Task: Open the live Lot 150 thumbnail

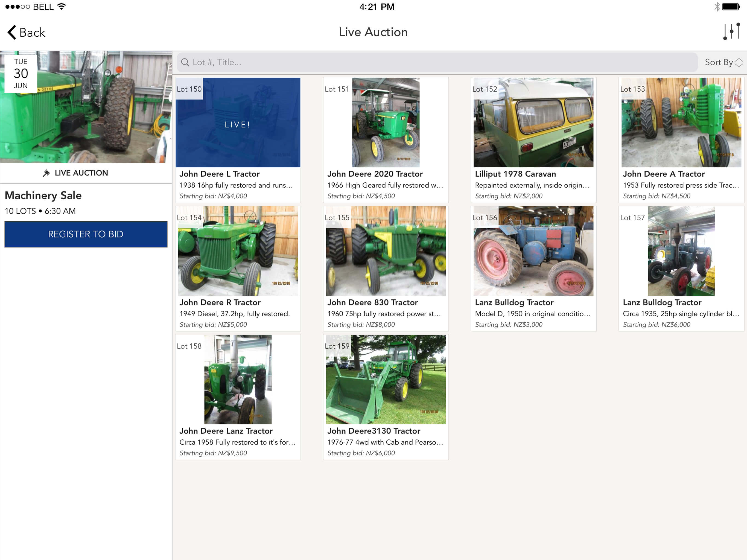Action: tap(238, 122)
